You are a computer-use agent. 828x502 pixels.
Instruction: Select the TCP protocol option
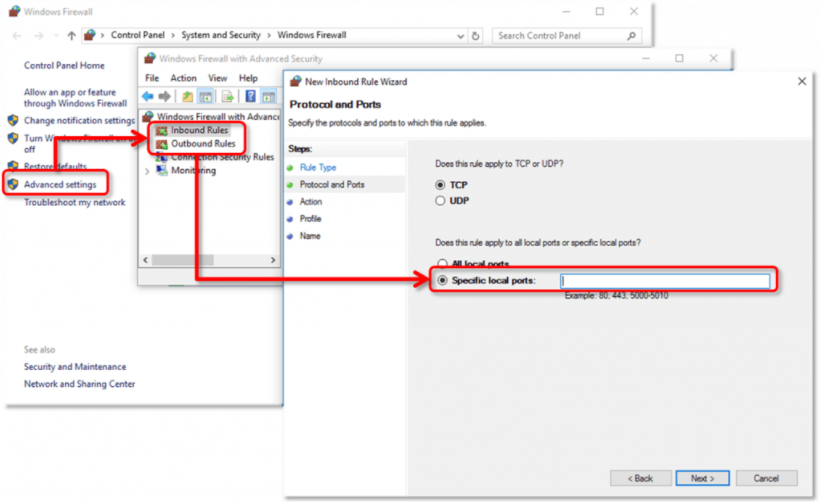[x=440, y=185]
